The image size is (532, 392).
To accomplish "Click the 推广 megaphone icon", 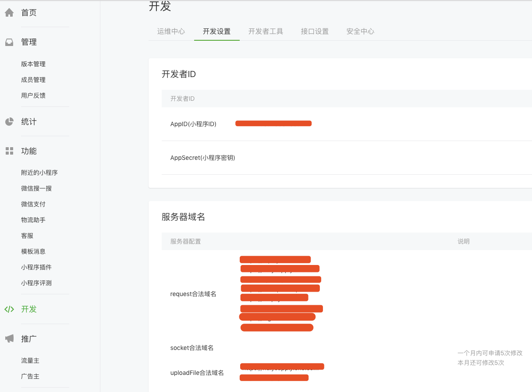I will click(9, 338).
